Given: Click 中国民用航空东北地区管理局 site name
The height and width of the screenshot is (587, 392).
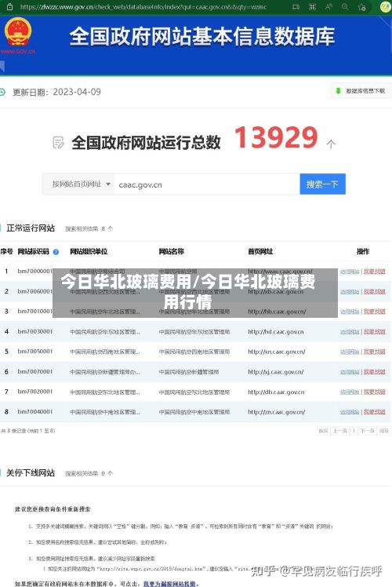Looking at the screenshot, I should point(194,392).
